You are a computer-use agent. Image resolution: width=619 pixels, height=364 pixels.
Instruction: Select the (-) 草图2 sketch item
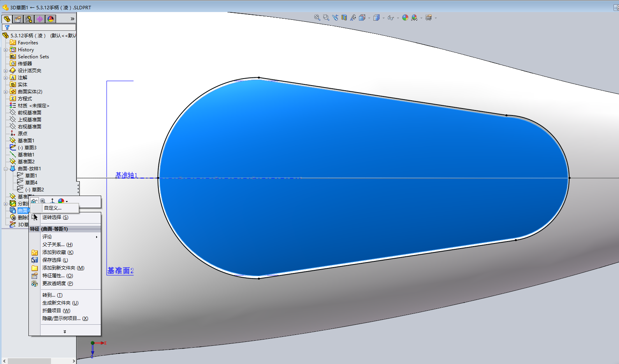pyautogui.click(x=31, y=190)
